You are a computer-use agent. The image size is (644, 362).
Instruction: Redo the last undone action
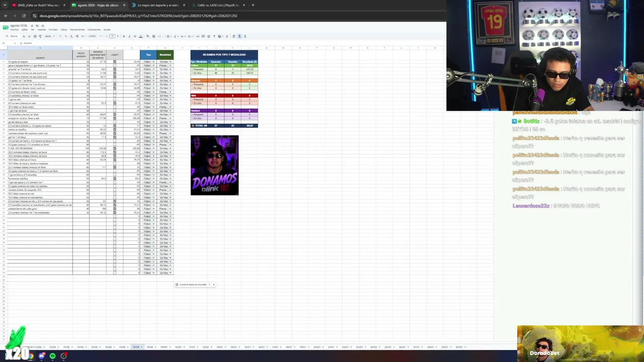point(29,36)
